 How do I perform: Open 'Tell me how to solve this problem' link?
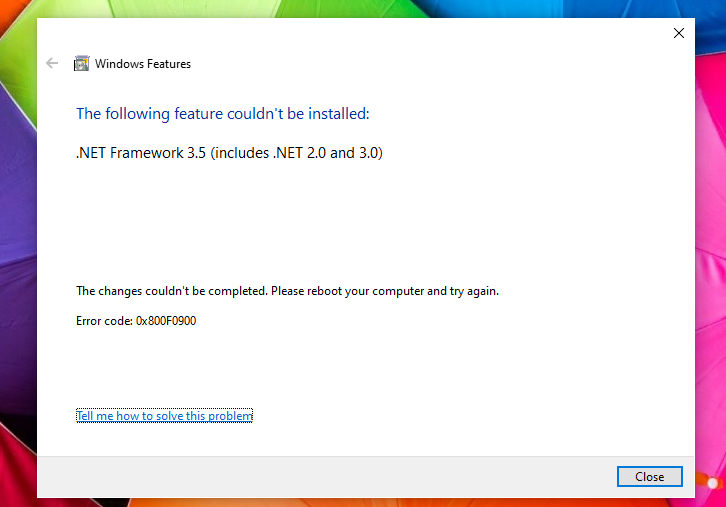pyautogui.click(x=164, y=416)
